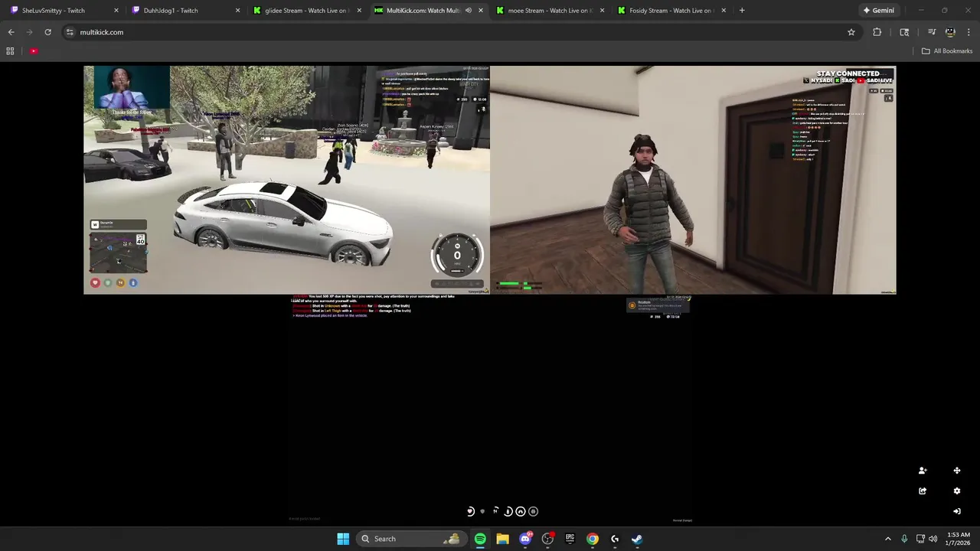
Task: Open Logitech G HUB from taskbar
Action: click(615, 539)
